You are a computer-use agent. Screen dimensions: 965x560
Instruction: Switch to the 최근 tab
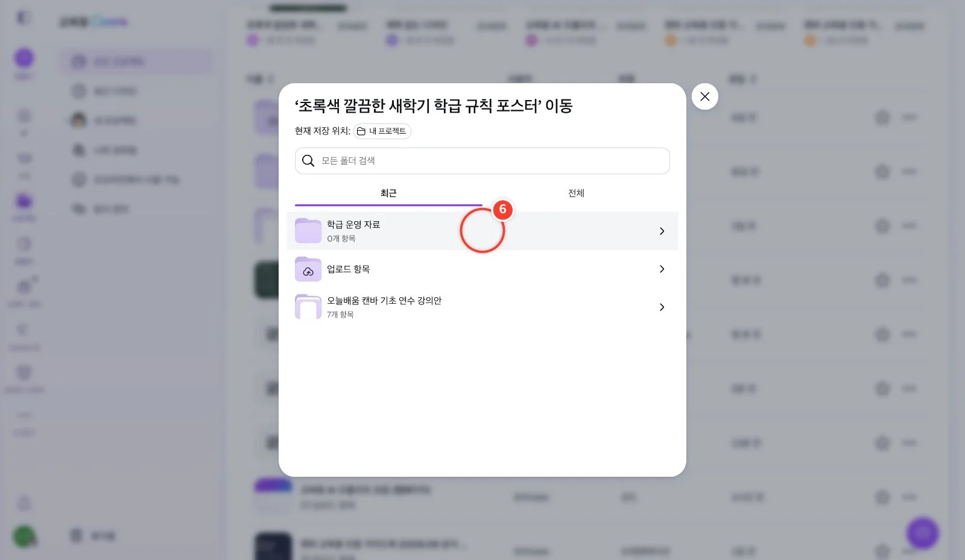point(388,193)
